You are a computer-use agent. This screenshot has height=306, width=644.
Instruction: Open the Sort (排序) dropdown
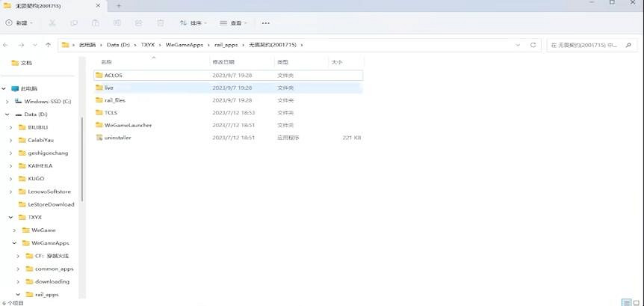pos(193,23)
